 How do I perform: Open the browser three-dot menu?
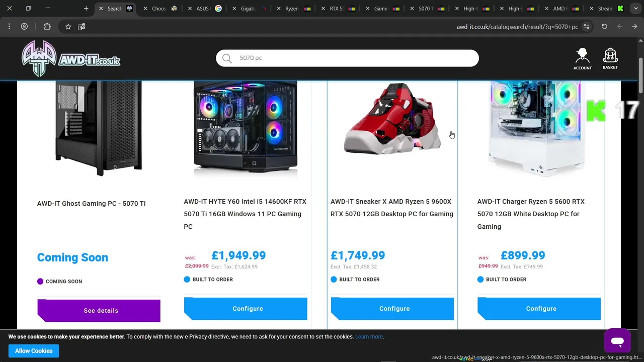(x=9, y=27)
